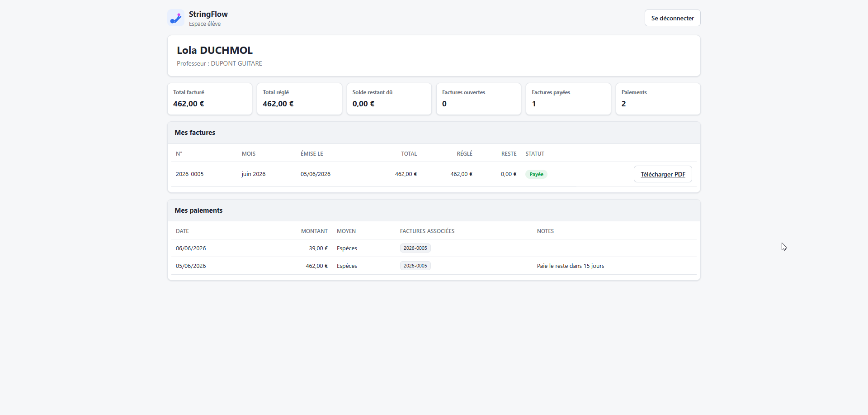The image size is (868, 415).
Task: Select the Factures ouvertes card
Action: click(x=479, y=99)
